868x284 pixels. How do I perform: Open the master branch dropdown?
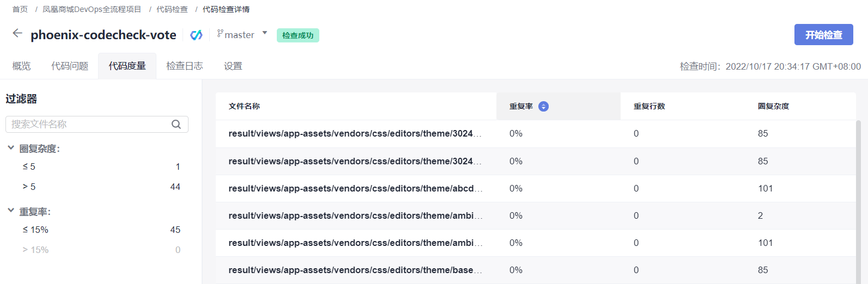(265, 33)
